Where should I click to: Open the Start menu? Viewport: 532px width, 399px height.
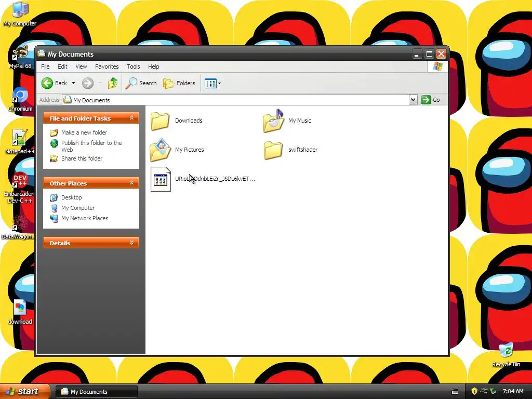coord(25,391)
